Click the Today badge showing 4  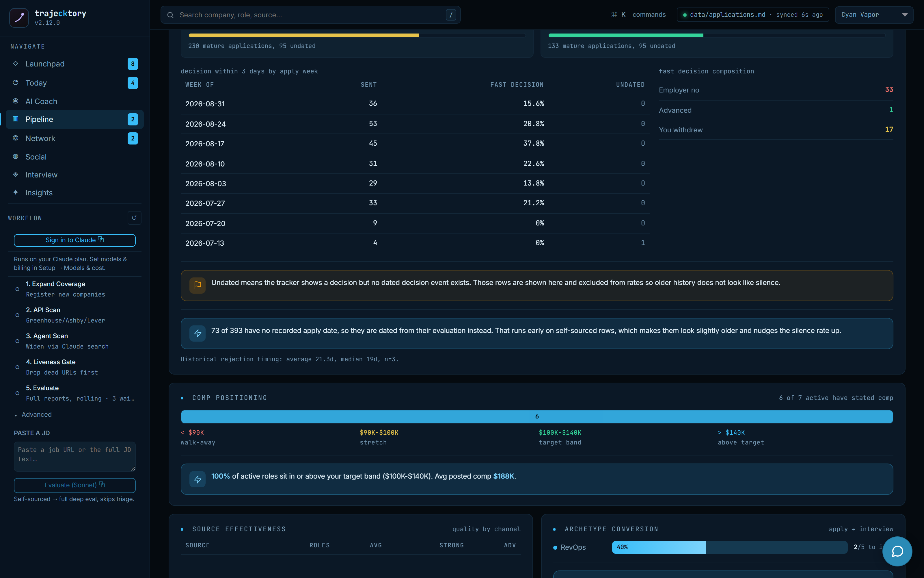tap(133, 83)
